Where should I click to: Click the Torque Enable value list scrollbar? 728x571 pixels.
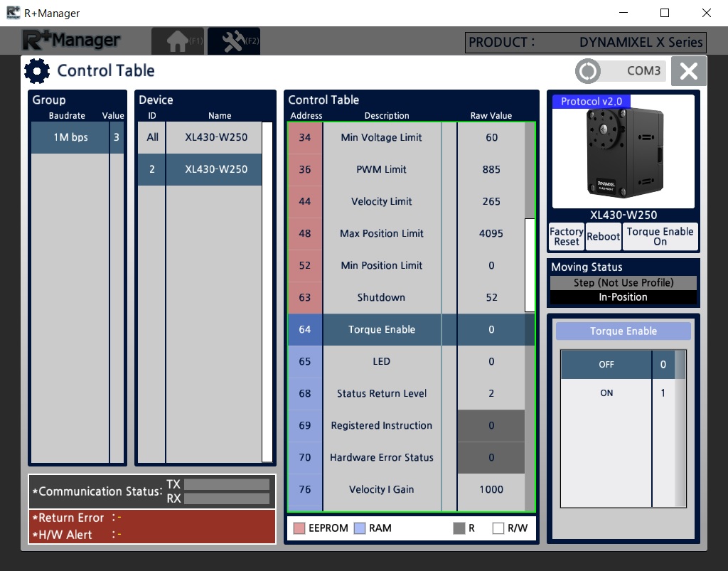(x=680, y=429)
